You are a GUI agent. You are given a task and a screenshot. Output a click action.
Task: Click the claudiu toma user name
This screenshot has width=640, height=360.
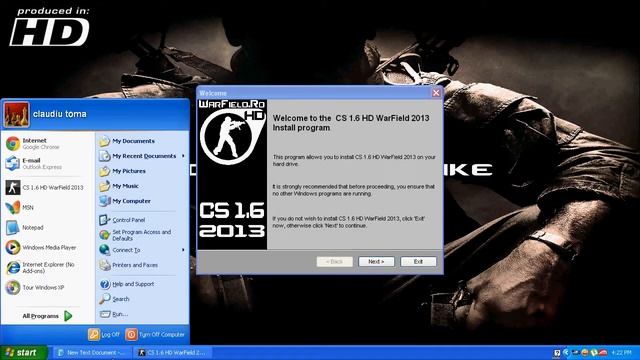click(60, 114)
